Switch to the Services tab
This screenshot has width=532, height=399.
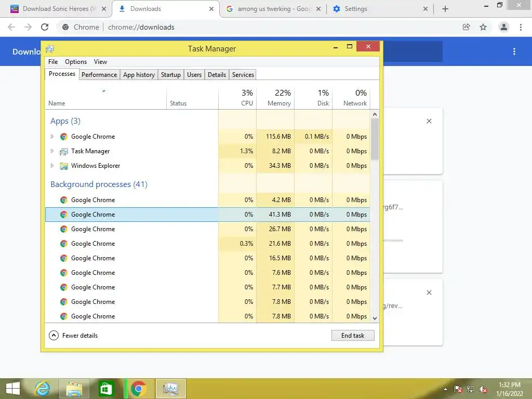tap(243, 75)
